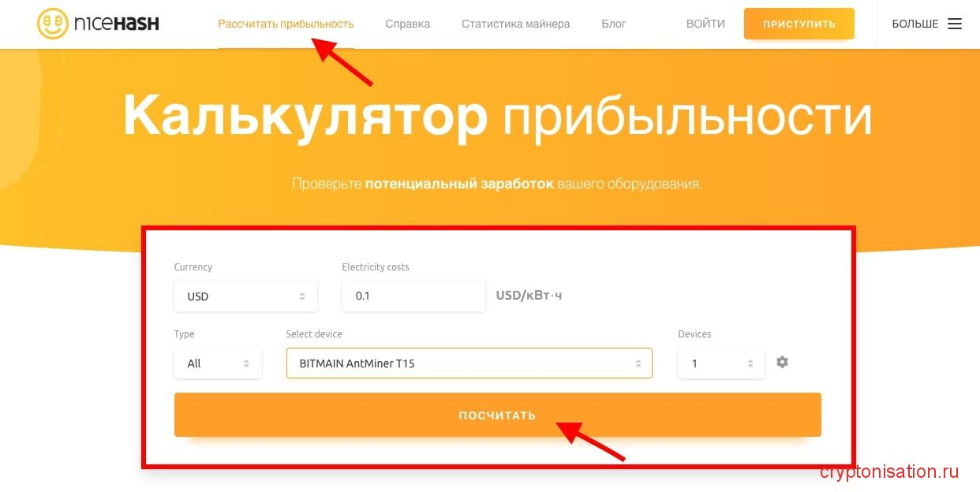The image size is (980, 492).
Task: Open device settings gear icon
Action: 782,362
